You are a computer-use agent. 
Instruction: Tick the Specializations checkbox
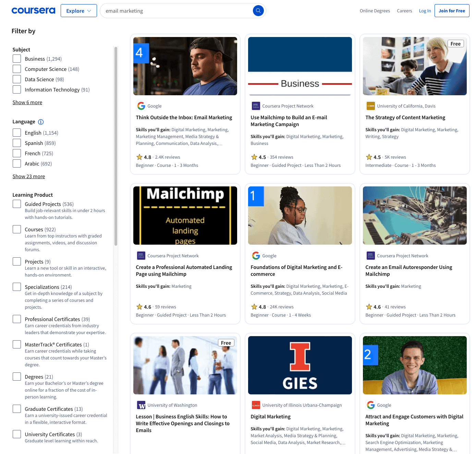pos(17,287)
